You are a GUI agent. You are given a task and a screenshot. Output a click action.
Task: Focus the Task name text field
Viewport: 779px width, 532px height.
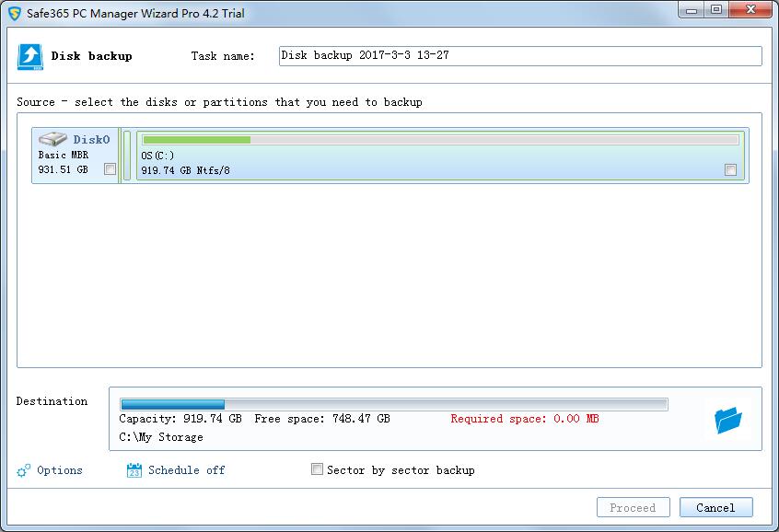click(x=520, y=56)
